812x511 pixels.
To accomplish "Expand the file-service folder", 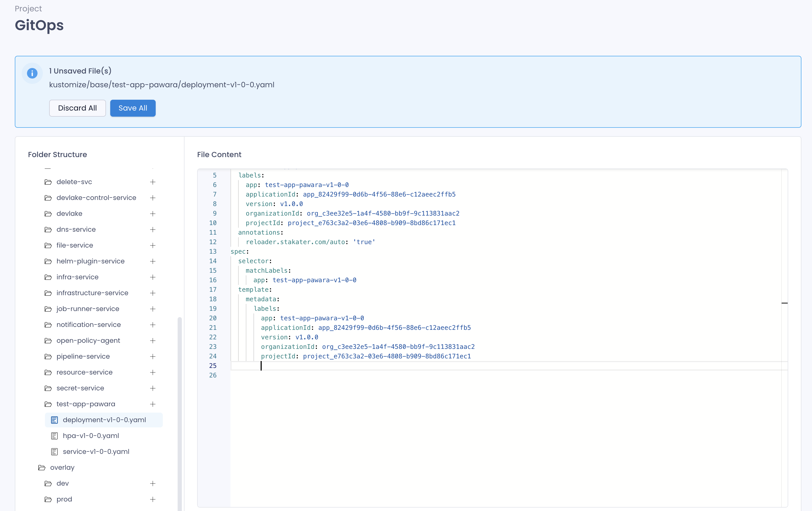I will [69, 245].
